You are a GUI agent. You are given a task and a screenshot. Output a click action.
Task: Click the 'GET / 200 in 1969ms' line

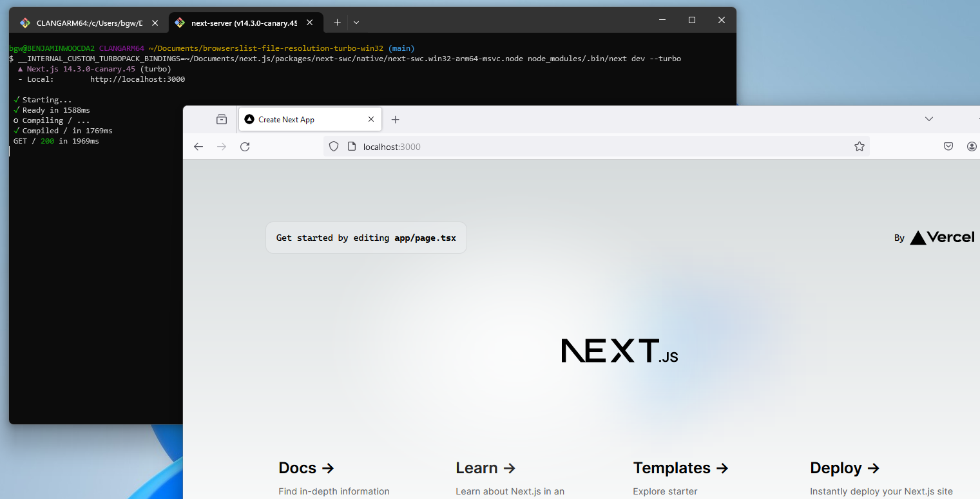(56, 141)
